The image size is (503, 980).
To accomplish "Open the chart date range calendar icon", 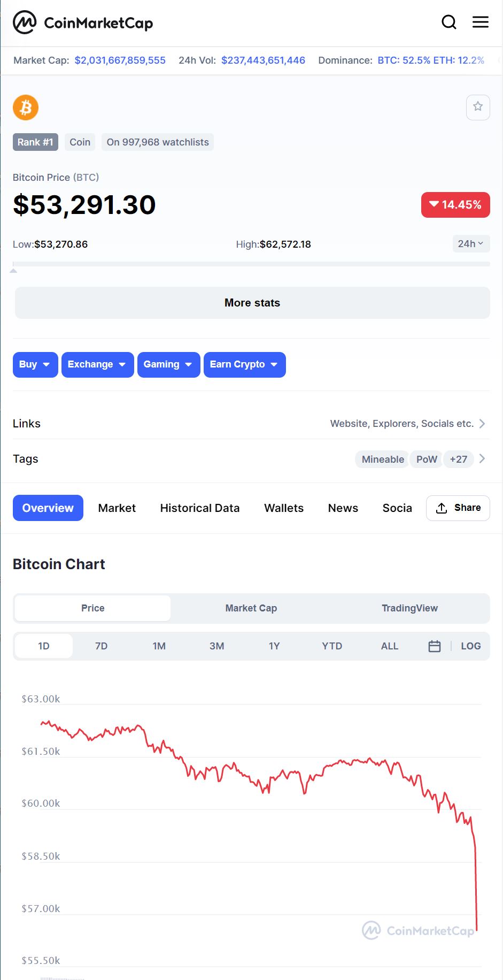I will click(435, 646).
